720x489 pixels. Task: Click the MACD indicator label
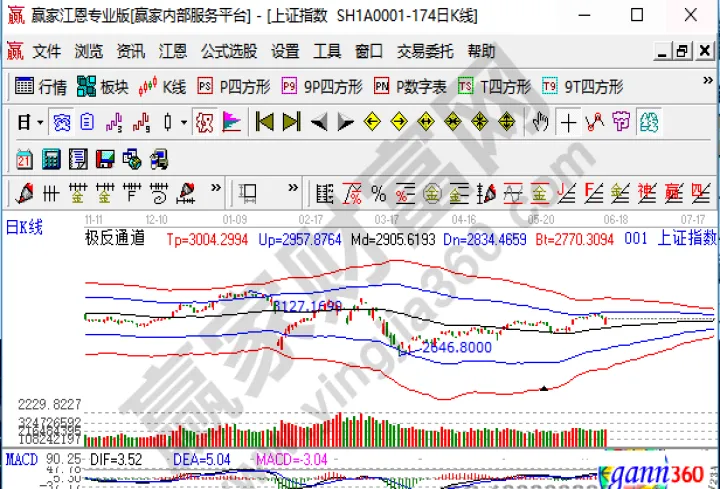[22, 459]
